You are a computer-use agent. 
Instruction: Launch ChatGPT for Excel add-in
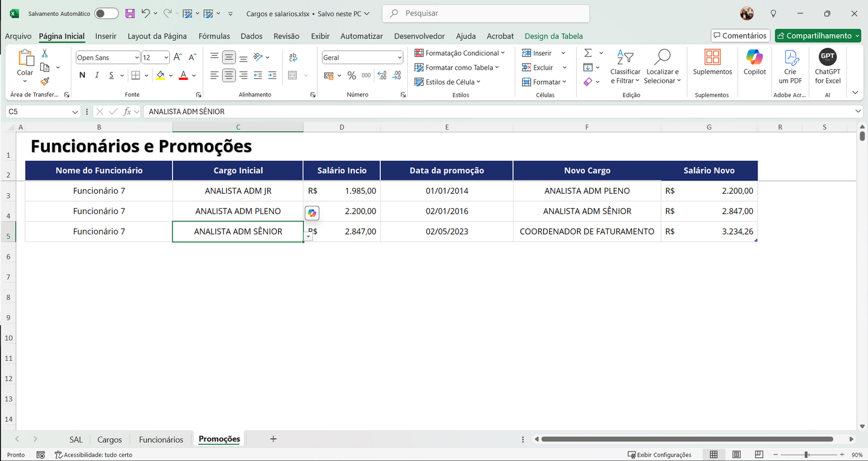pos(827,66)
